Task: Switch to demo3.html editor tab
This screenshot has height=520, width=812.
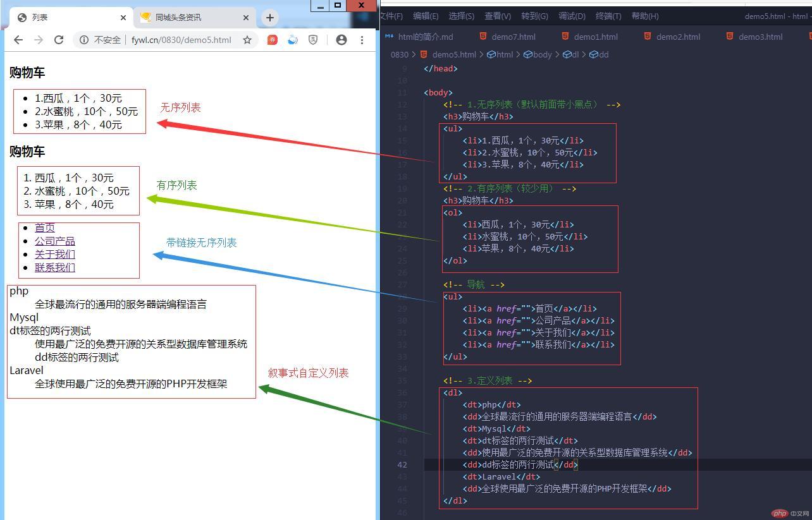Action: 754,37
